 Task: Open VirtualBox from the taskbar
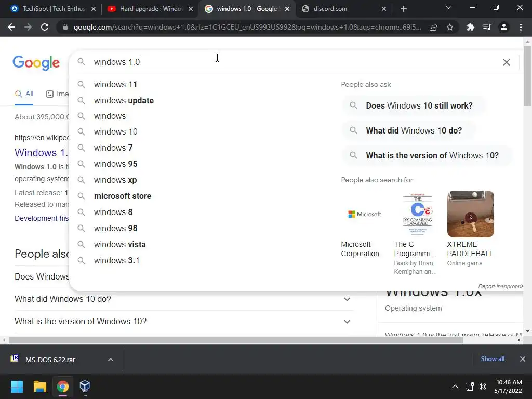[x=85, y=387]
